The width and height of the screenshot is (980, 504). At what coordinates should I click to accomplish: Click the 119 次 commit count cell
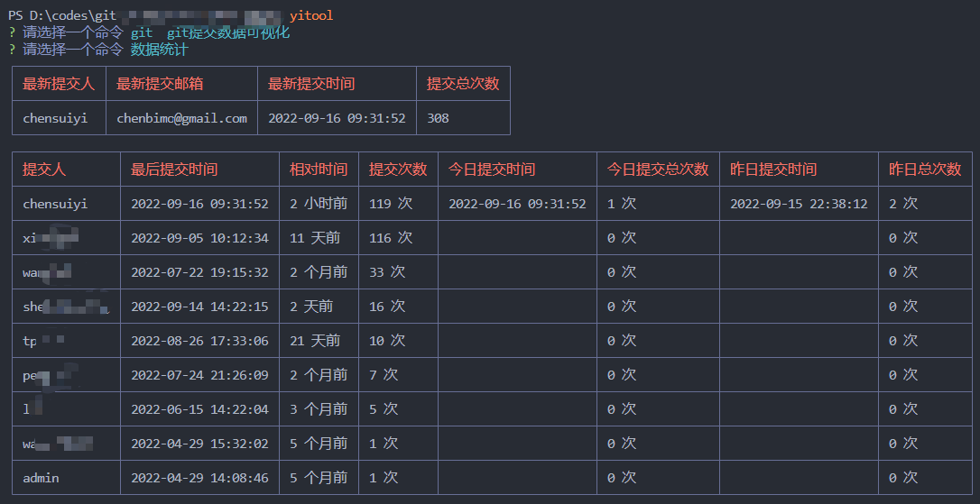[391, 204]
